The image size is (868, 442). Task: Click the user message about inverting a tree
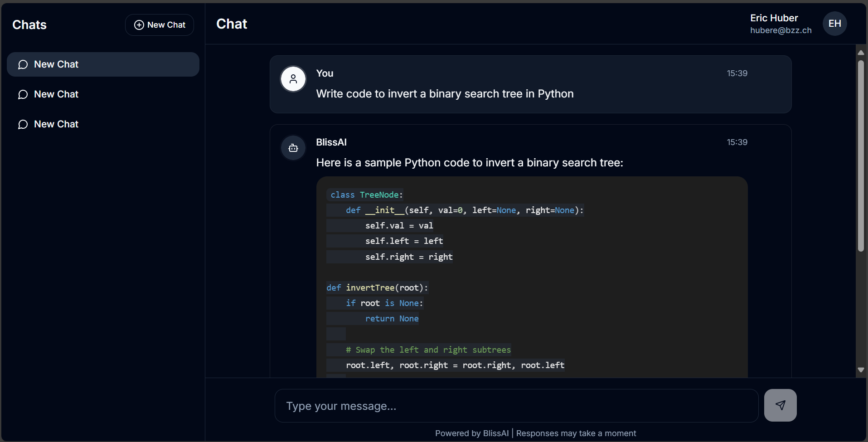(x=445, y=94)
